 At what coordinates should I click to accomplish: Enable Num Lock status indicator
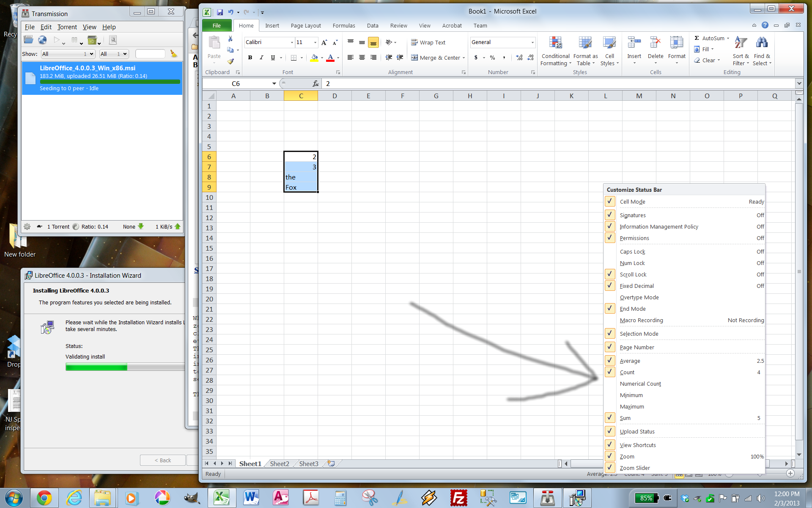point(684,263)
